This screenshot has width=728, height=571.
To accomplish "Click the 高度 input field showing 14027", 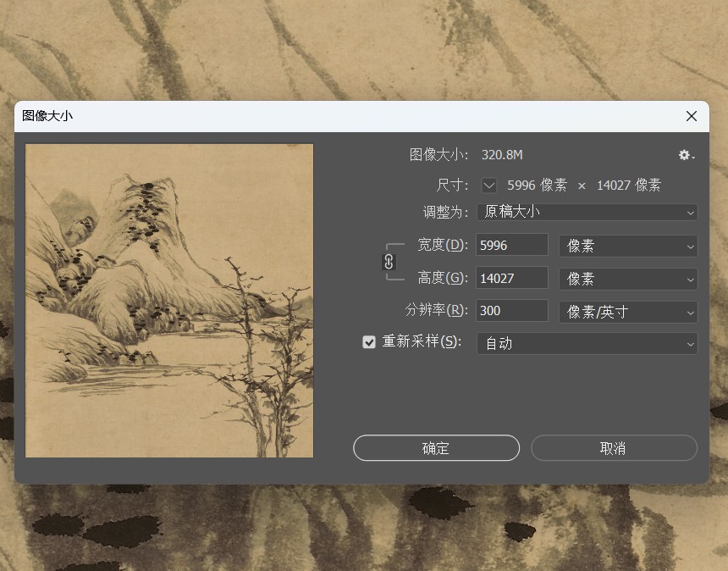I will point(512,278).
